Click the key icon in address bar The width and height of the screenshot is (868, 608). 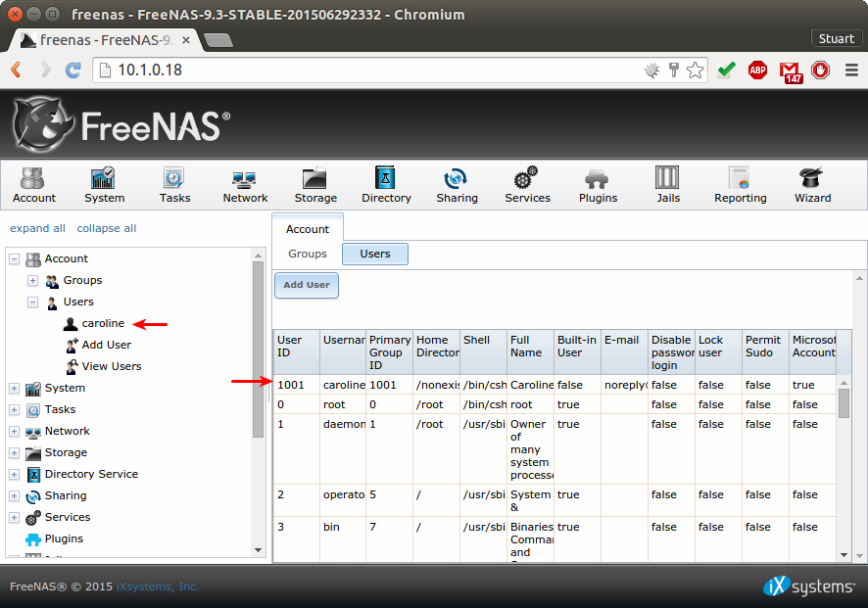tap(674, 70)
